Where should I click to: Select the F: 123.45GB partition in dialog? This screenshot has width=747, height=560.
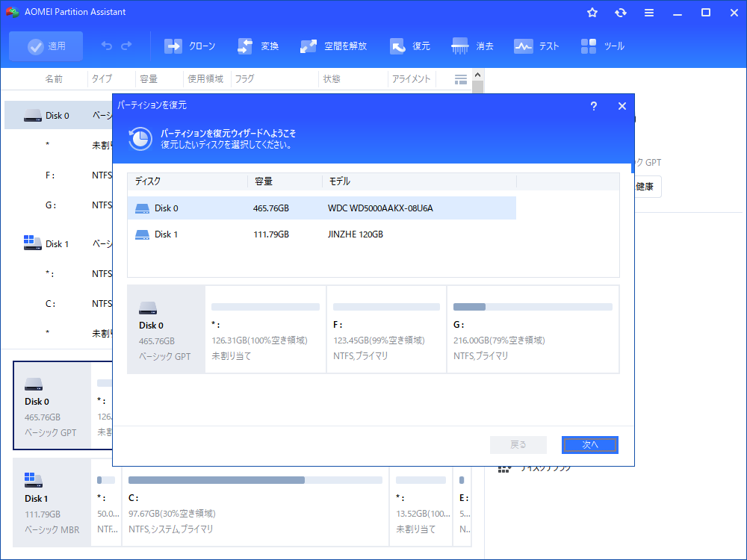pos(386,329)
